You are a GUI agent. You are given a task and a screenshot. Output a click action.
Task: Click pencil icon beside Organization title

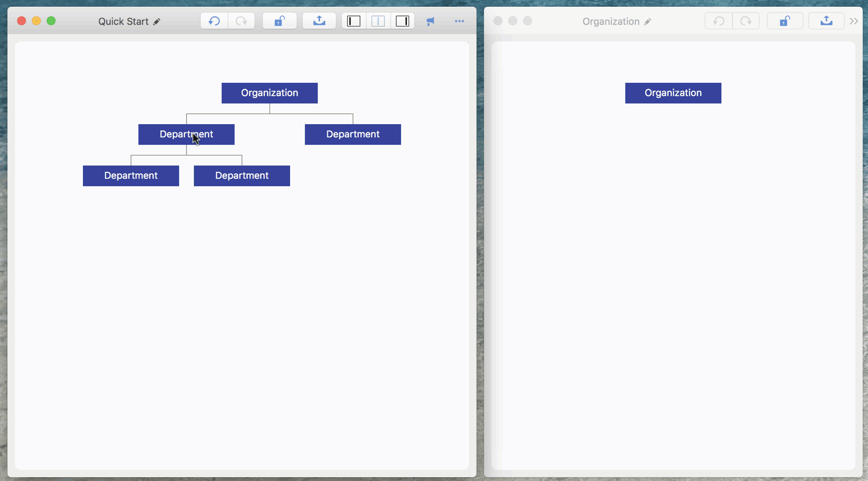pyautogui.click(x=648, y=22)
